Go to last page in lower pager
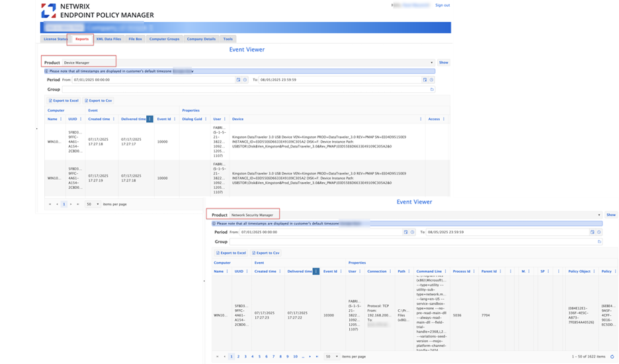The width and height of the screenshot is (619, 364). click(317, 357)
